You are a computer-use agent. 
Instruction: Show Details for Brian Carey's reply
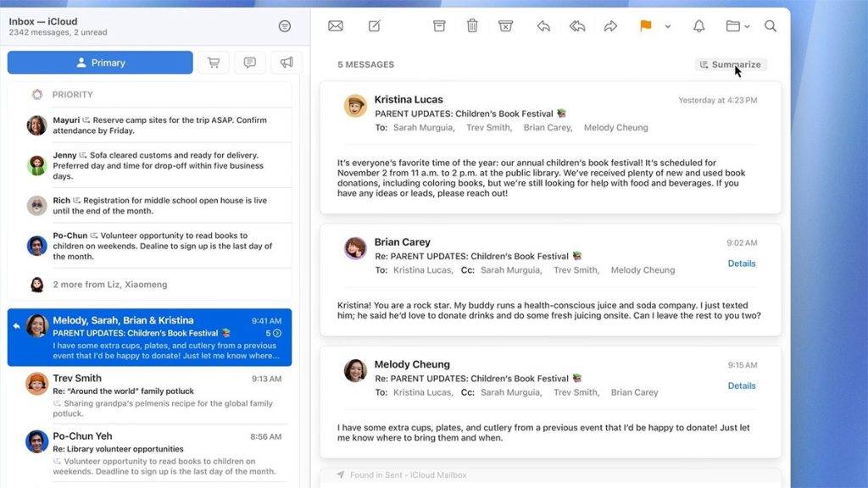pyautogui.click(x=741, y=263)
